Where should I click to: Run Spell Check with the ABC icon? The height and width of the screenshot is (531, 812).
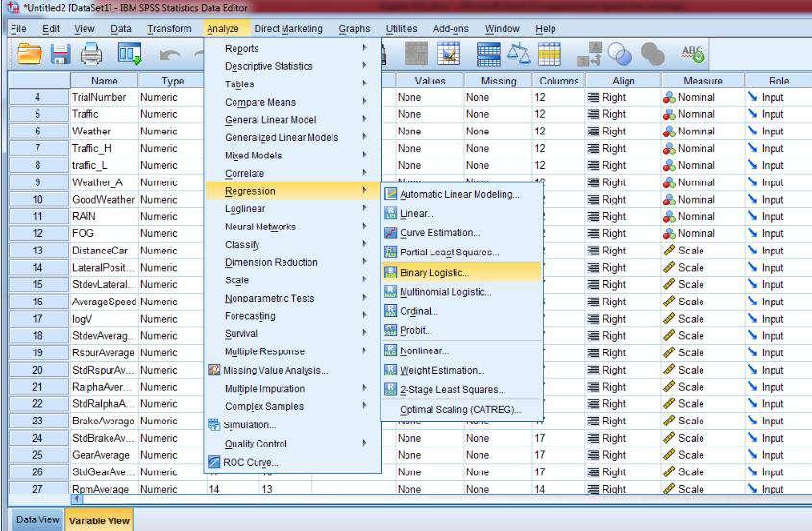point(693,55)
